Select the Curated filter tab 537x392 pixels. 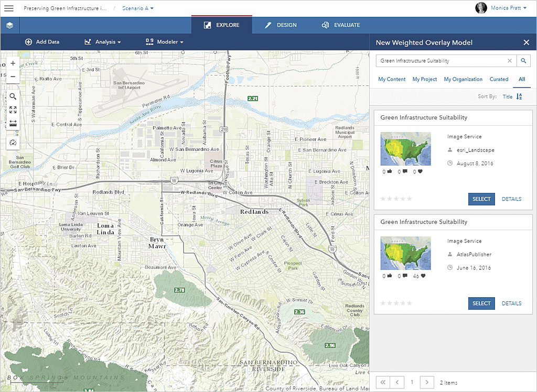coord(499,79)
